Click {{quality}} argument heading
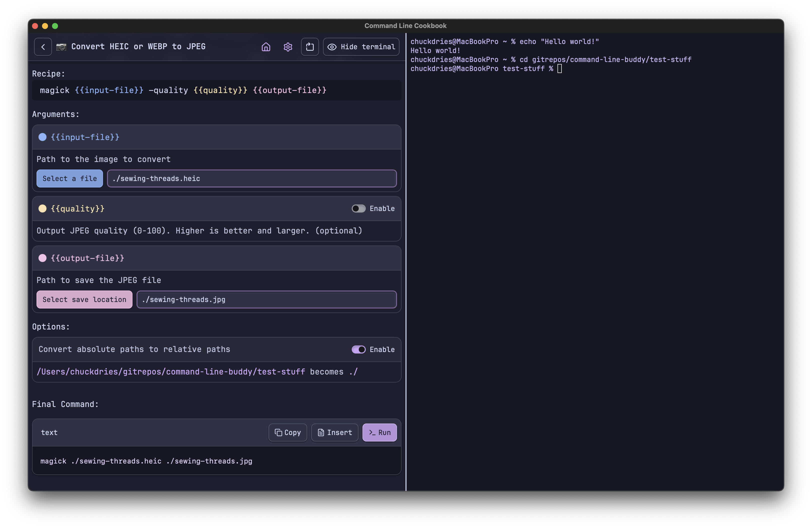The width and height of the screenshot is (812, 528). pos(77,208)
